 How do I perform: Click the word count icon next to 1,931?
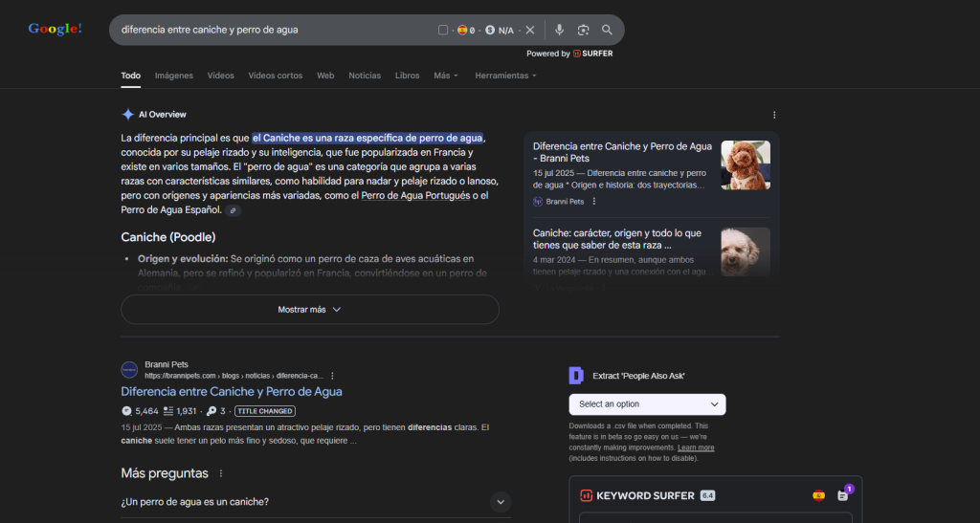[x=168, y=411]
